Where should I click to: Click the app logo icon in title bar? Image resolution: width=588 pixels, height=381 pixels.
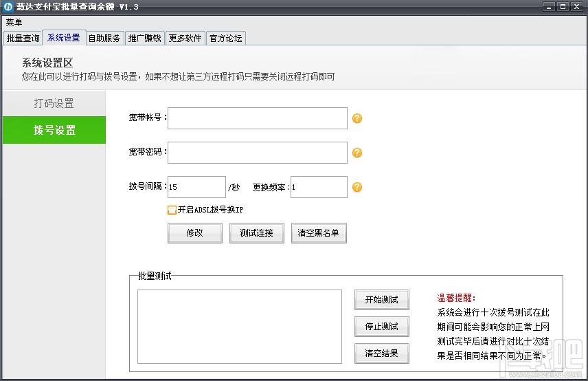pos(8,6)
